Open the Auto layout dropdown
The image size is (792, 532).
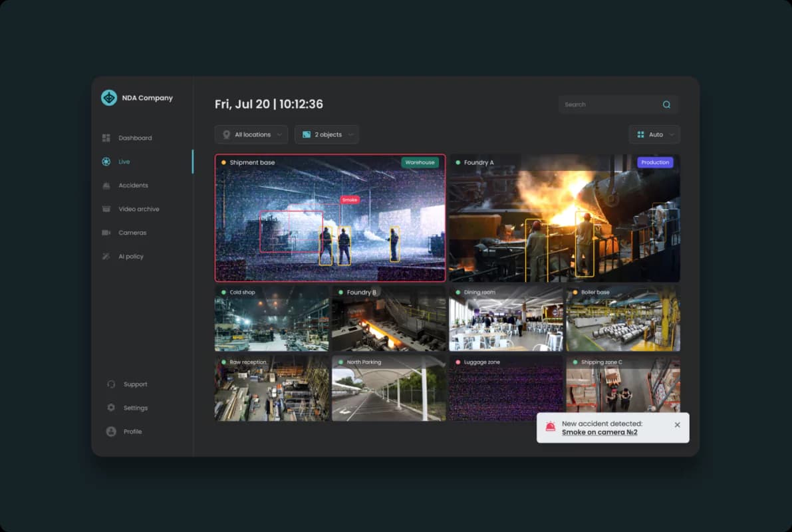click(x=654, y=134)
